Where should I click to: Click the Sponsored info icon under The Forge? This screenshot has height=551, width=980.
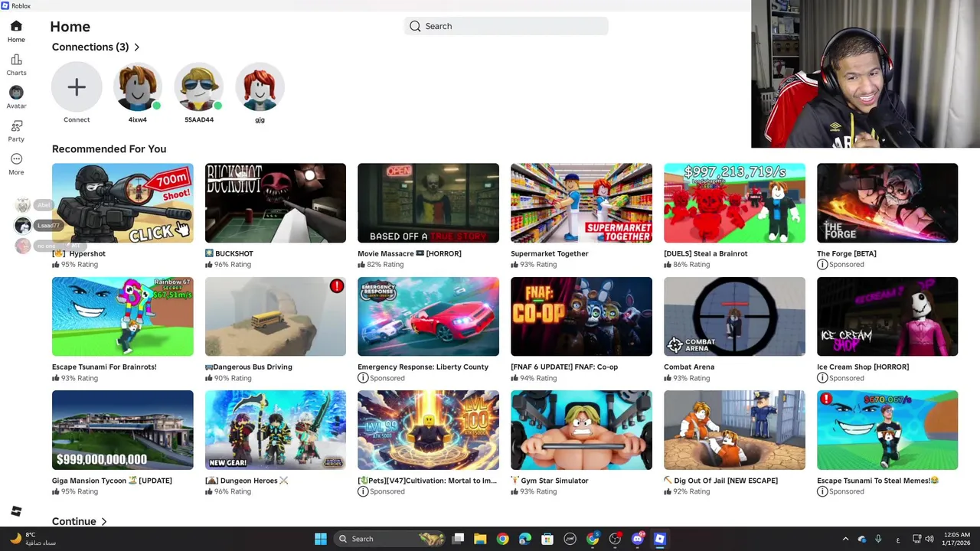(822, 264)
